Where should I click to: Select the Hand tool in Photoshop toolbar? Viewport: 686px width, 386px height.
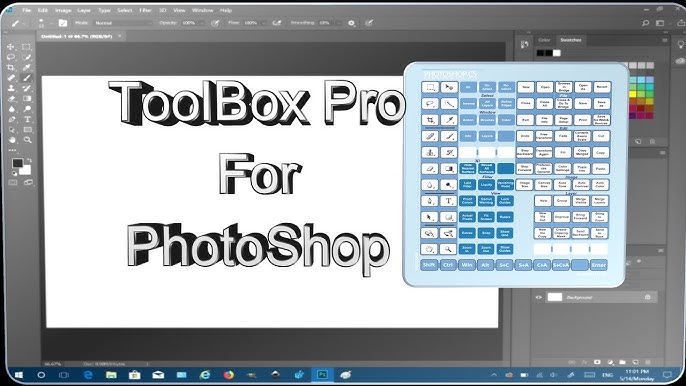11,140
